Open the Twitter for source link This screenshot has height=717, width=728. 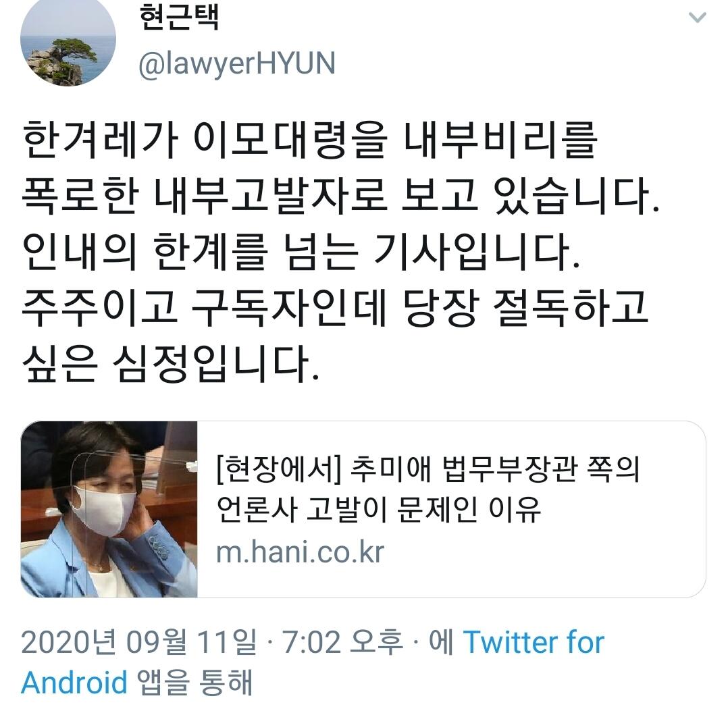click(x=534, y=642)
